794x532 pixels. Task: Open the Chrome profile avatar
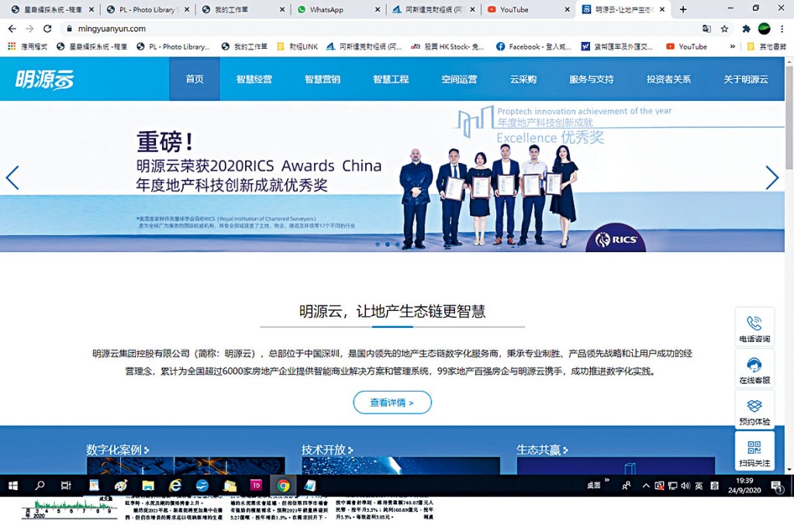(764, 29)
